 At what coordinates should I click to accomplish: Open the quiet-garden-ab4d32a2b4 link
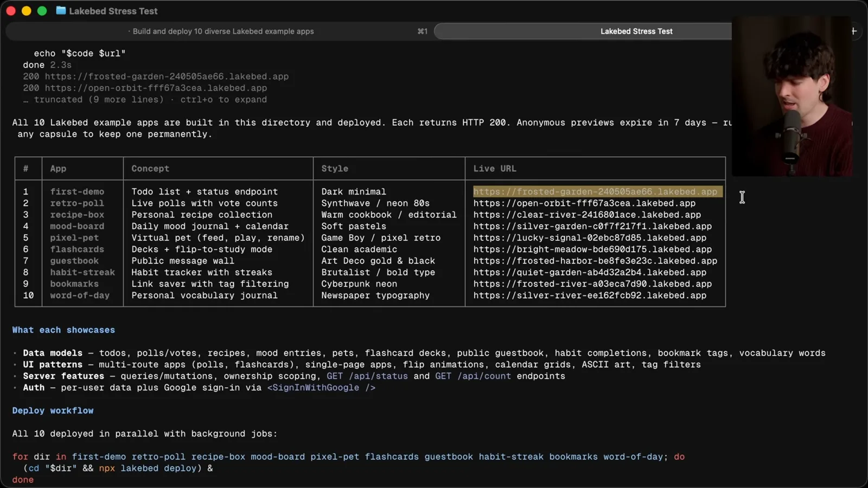click(590, 272)
